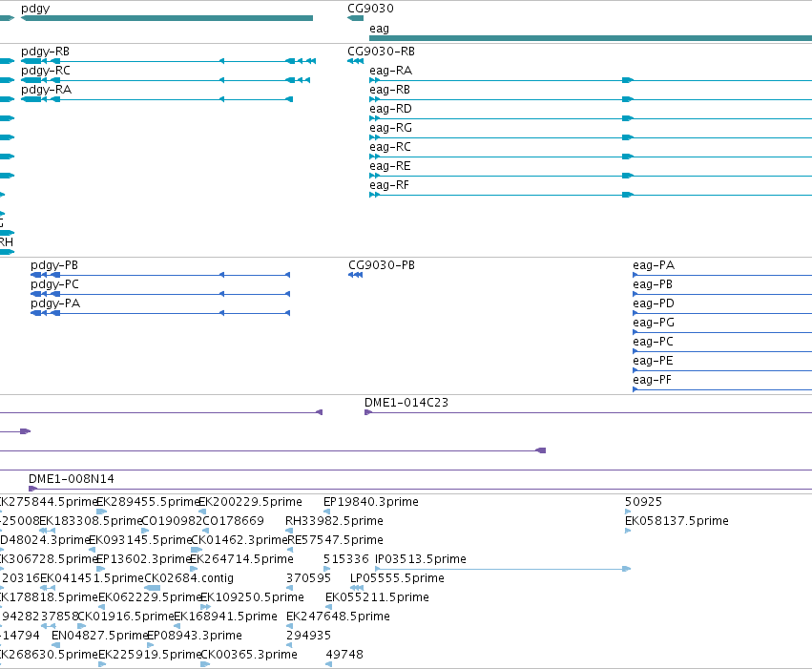Click the 294935 EST label
Image resolution: width=812 pixels, height=669 pixels.
click(308, 636)
